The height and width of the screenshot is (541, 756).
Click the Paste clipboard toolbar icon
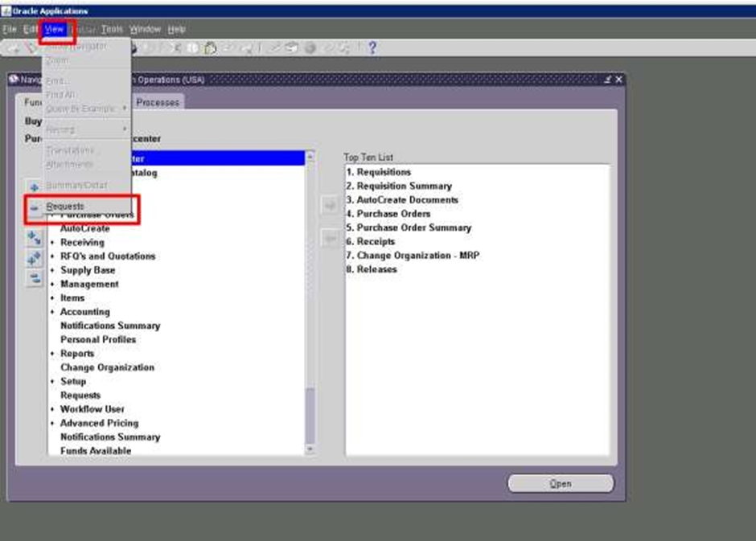pyautogui.click(x=210, y=48)
